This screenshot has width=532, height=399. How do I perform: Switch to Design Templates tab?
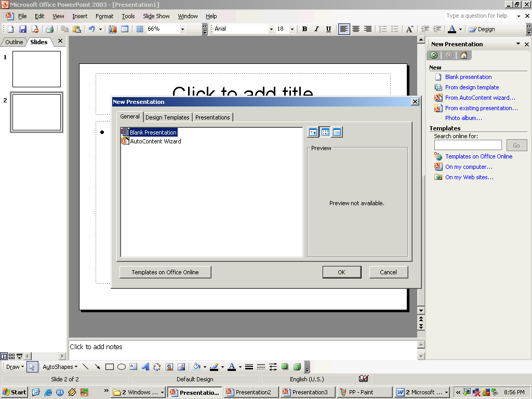[167, 117]
